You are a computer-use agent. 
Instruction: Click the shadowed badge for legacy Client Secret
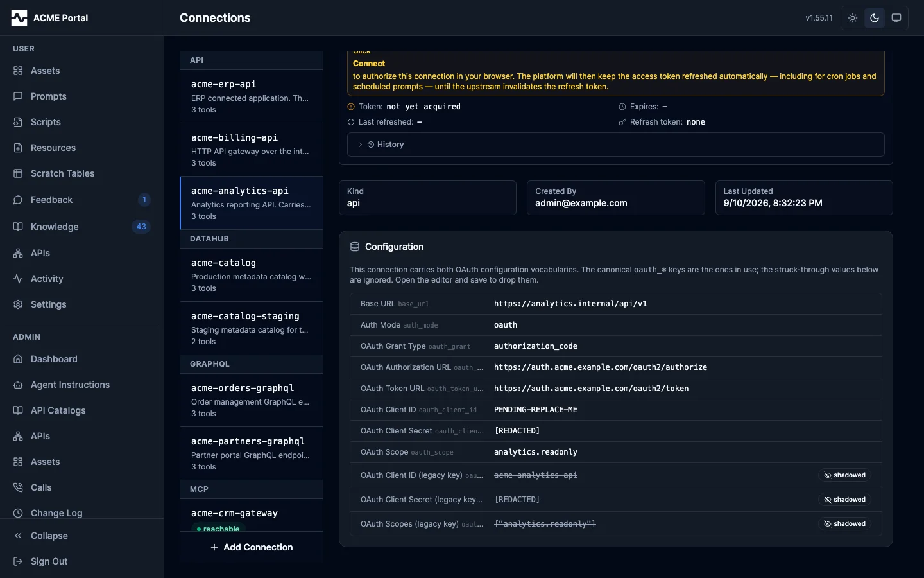(x=845, y=500)
